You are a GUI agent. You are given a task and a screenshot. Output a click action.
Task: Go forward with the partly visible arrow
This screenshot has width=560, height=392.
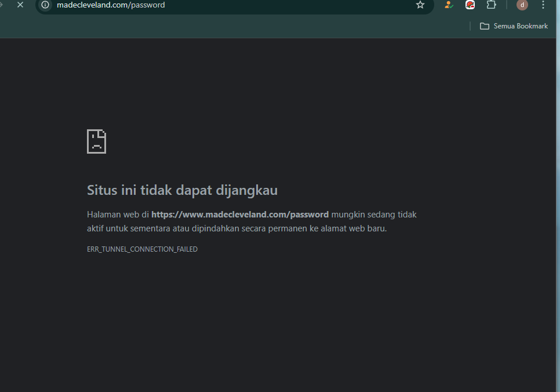click(x=1, y=5)
